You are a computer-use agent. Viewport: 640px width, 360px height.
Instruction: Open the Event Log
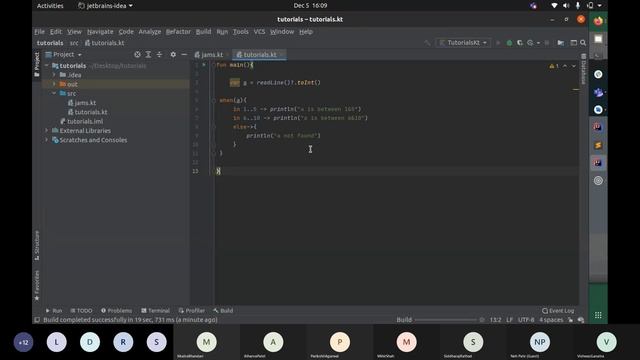point(558,311)
